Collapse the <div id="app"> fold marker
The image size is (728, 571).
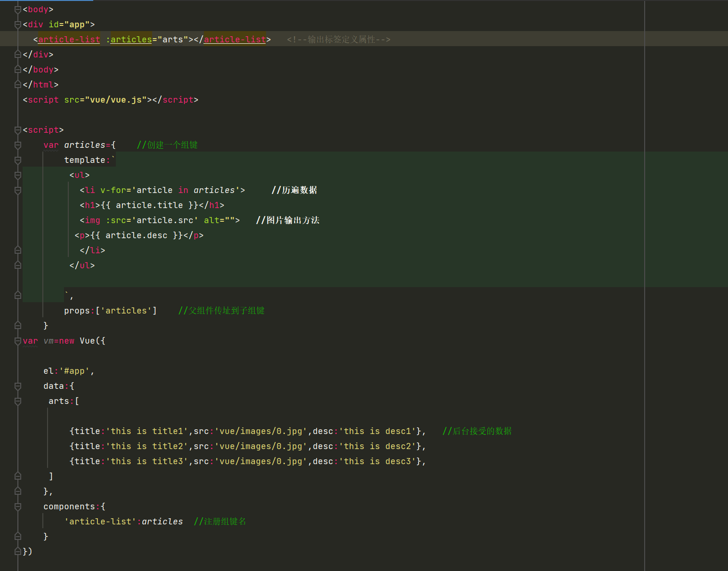[18, 24]
